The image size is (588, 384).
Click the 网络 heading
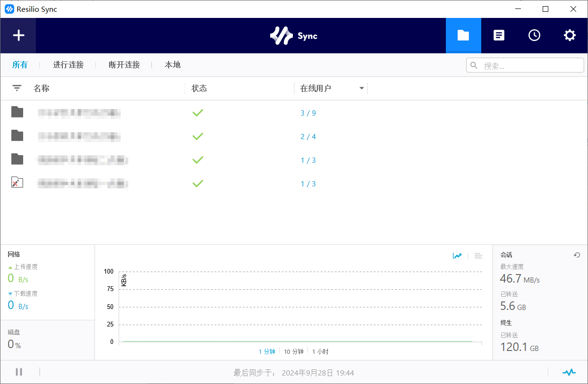[14, 254]
